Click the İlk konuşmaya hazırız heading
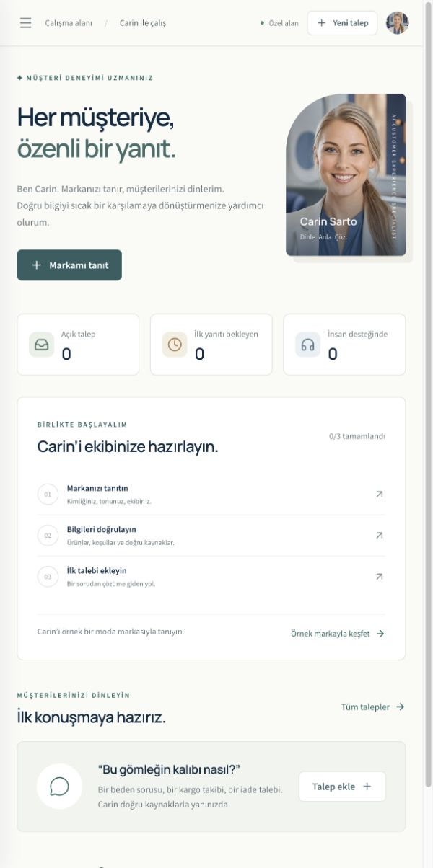The height and width of the screenshot is (868, 433). pos(92,717)
